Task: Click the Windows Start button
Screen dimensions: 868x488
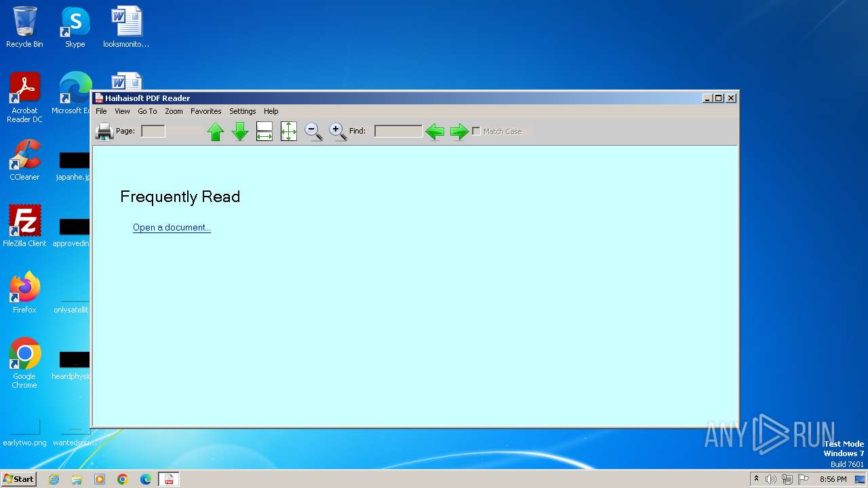Action: click(18, 479)
